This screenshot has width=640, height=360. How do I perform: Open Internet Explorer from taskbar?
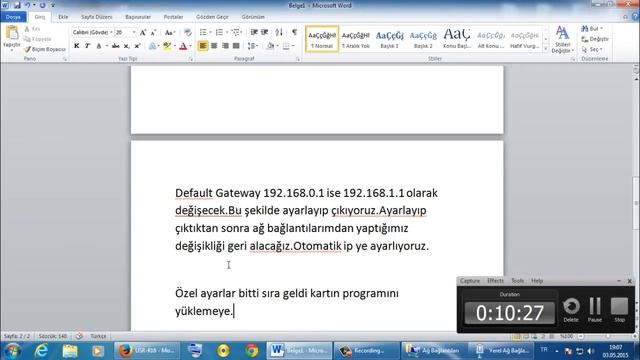coord(42,351)
